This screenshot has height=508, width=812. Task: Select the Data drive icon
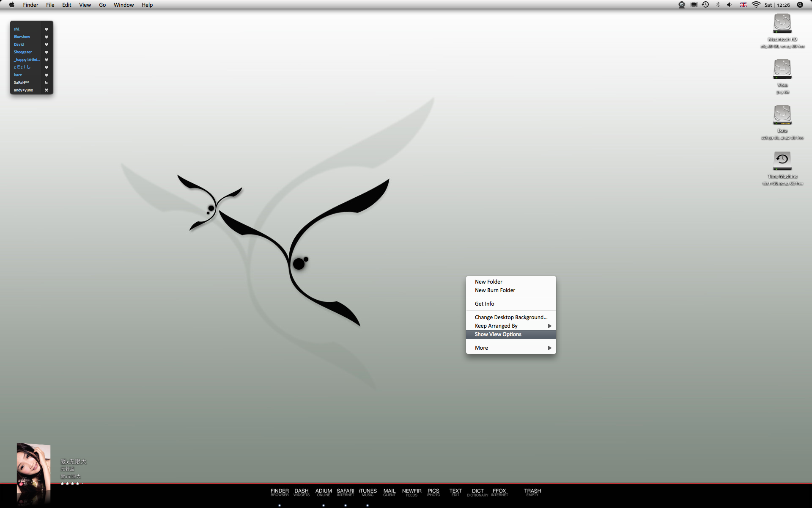tap(782, 115)
